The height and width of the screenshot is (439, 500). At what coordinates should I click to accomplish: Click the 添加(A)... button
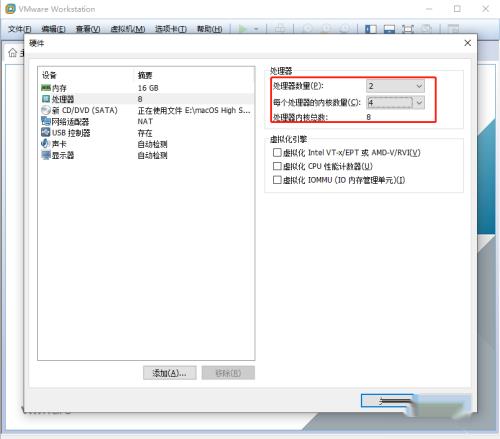point(170,373)
